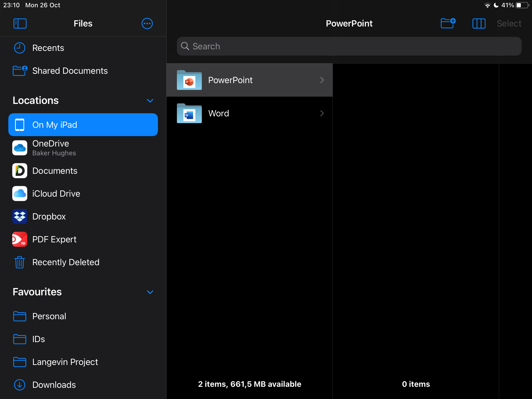Image resolution: width=532 pixels, height=399 pixels.
Task: Open the Dropbox location
Action: 49,216
